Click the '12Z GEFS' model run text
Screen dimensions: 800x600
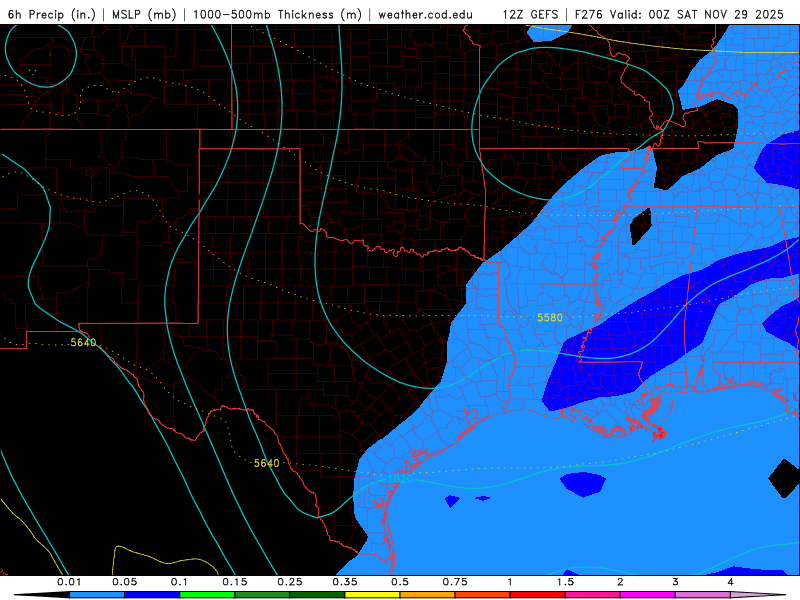click(x=531, y=15)
